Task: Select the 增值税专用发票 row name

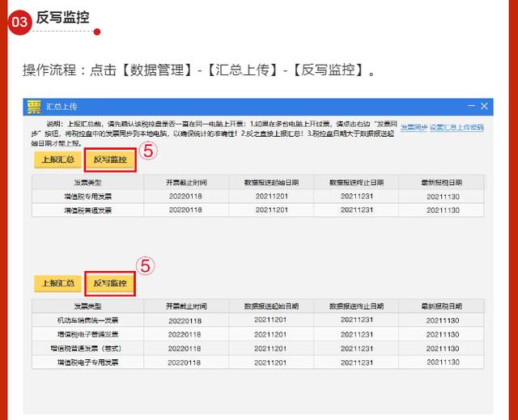Action: pos(88,197)
